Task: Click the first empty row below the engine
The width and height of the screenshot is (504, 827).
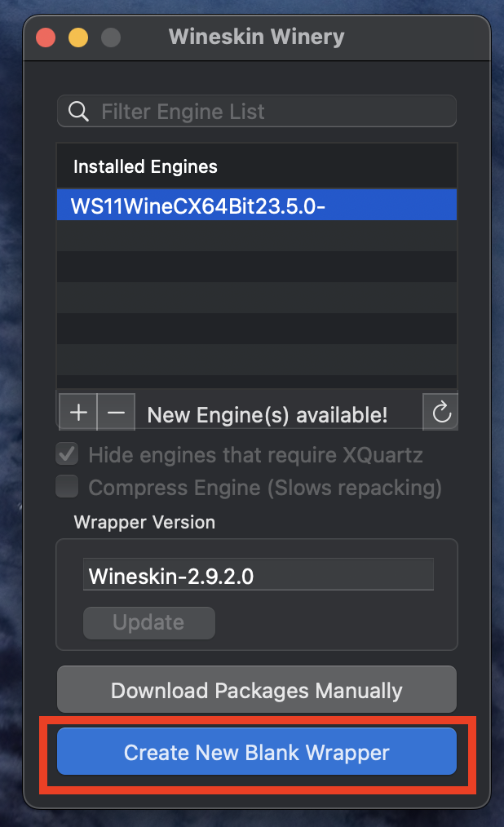Action: (x=257, y=236)
